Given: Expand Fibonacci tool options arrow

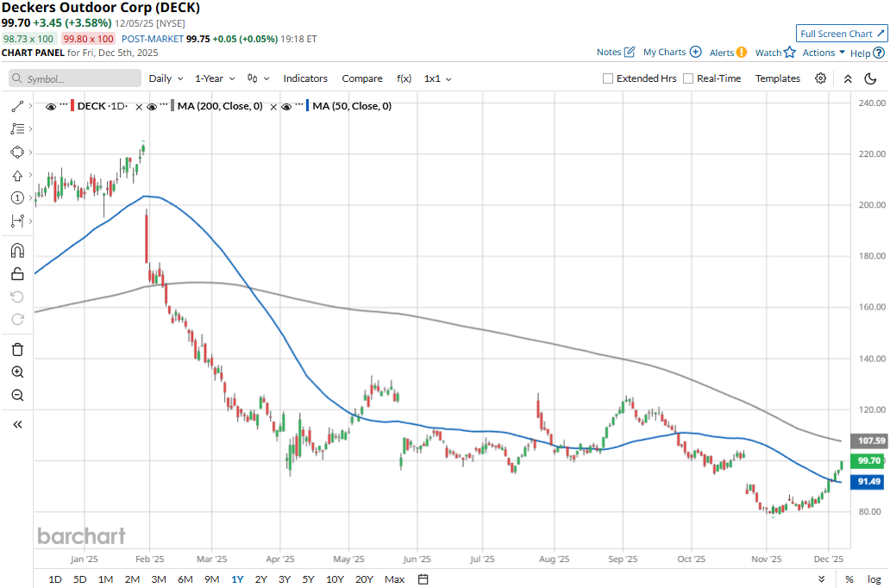Looking at the screenshot, I should click(30, 128).
